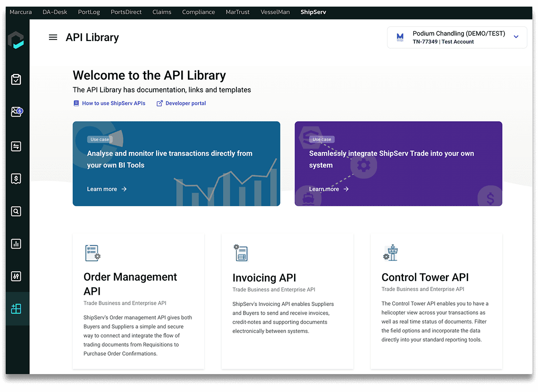538x392 pixels.
Task: Select the ShipServ tab
Action: click(x=313, y=12)
